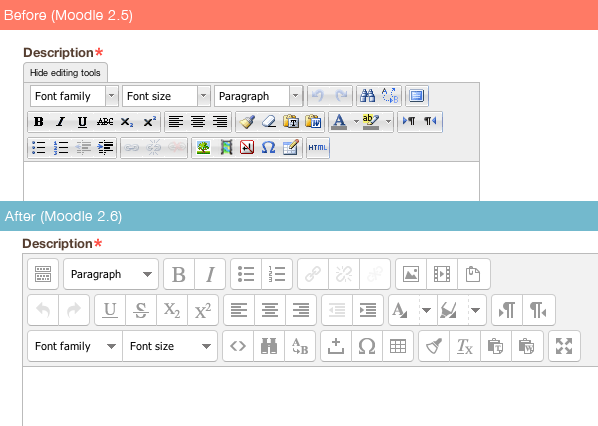Insert special character omega in Moodle 2.6
Screen dimensions: 598x426
click(367, 346)
